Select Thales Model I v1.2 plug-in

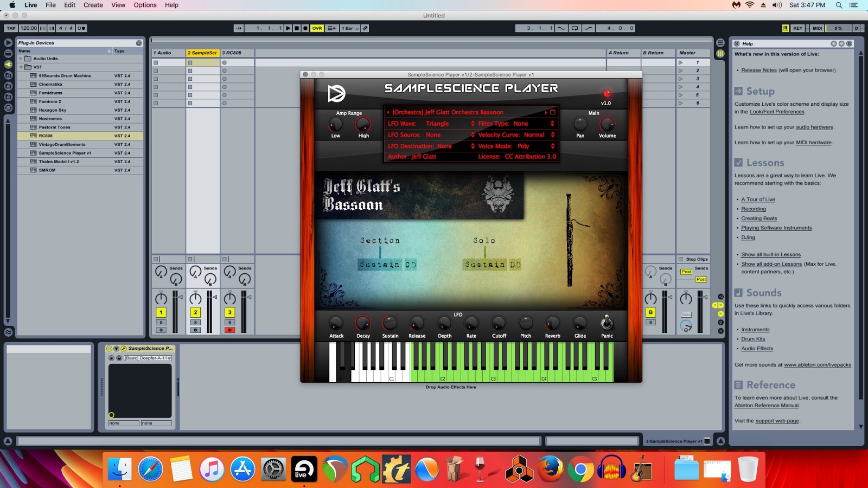tap(80, 162)
